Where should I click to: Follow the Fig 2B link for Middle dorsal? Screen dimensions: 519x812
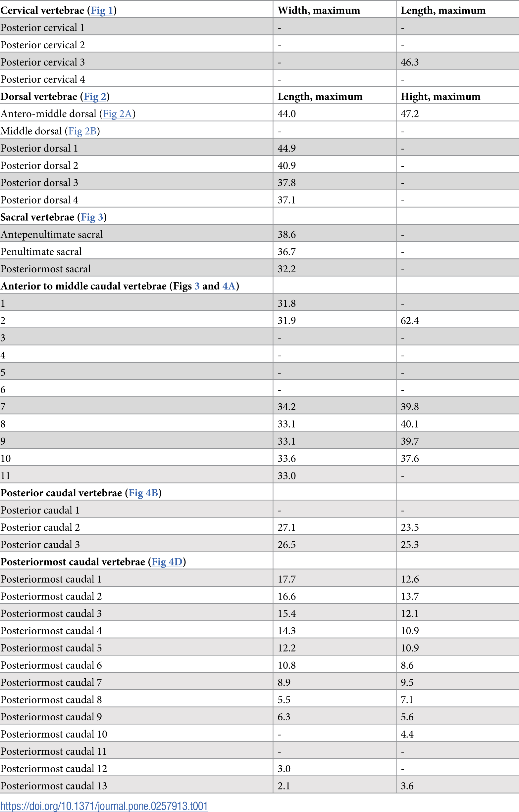82,131
